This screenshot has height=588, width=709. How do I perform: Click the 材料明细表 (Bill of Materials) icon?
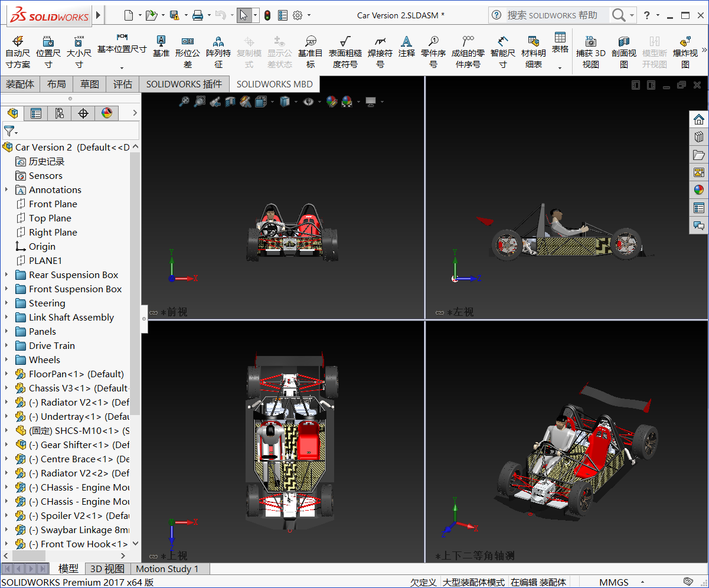533,51
